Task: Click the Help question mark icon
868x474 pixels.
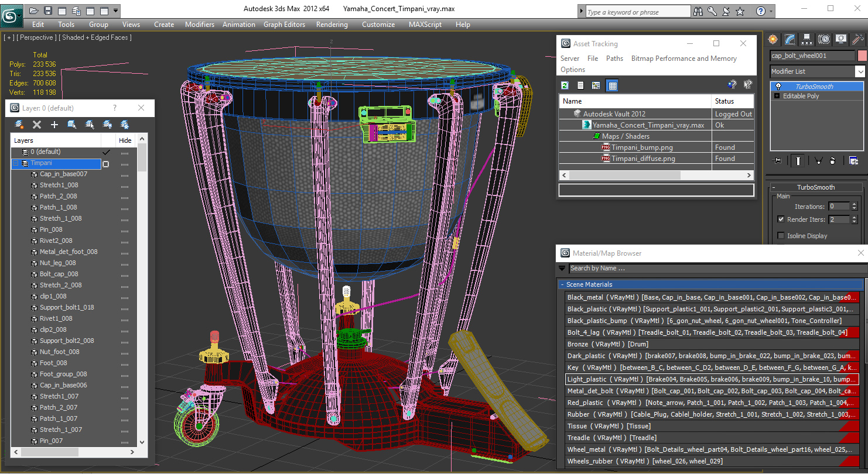Action: click(760, 11)
